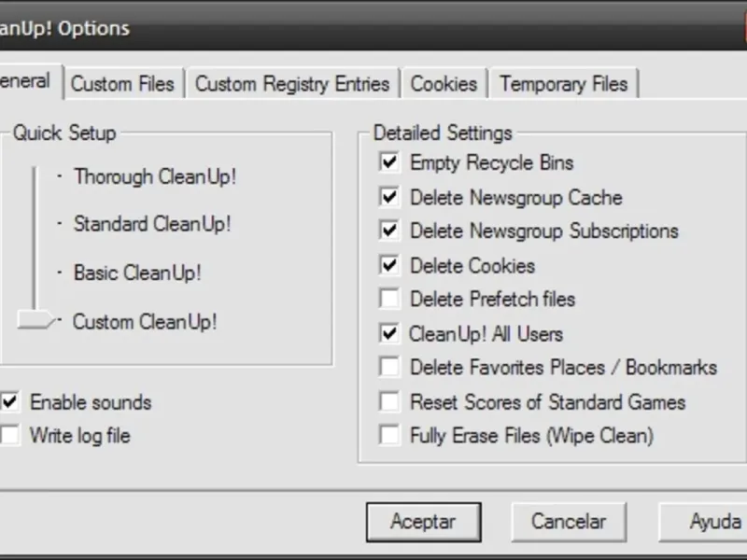The width and height of the screenshot is (747, 560).
Task: Uncheck Empty Recycle Bins
Action: pyautogui.click(x=389, y=162)
